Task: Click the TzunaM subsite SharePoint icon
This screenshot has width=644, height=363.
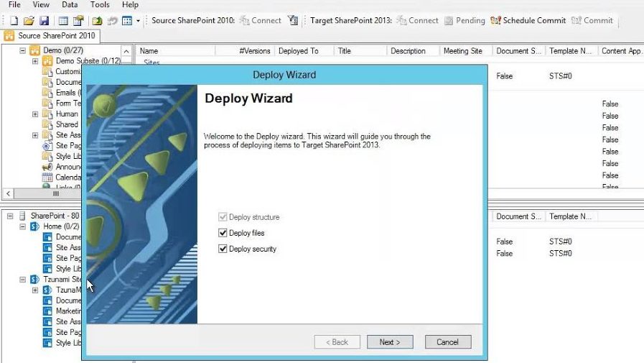Action: tap(47, 290)
